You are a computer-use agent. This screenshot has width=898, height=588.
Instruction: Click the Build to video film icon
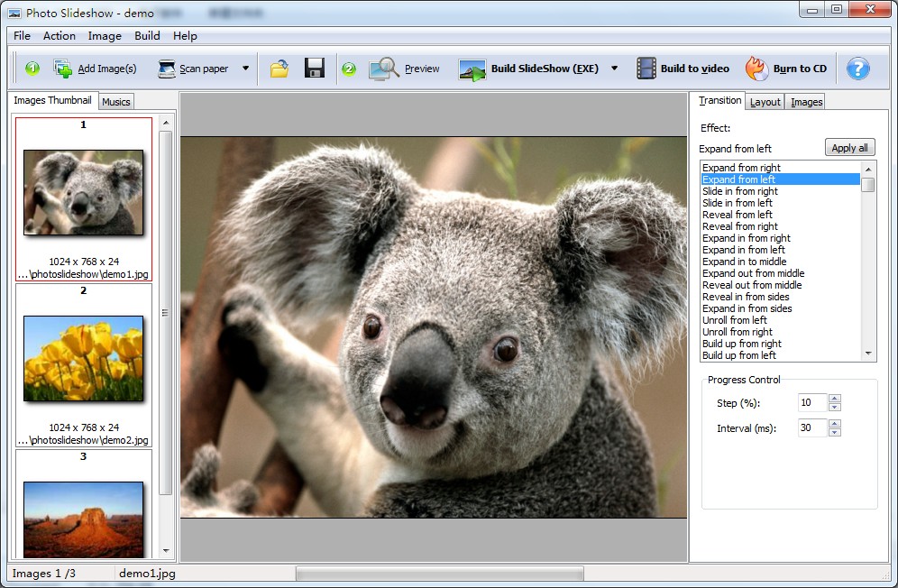click(x=646, y=69)
